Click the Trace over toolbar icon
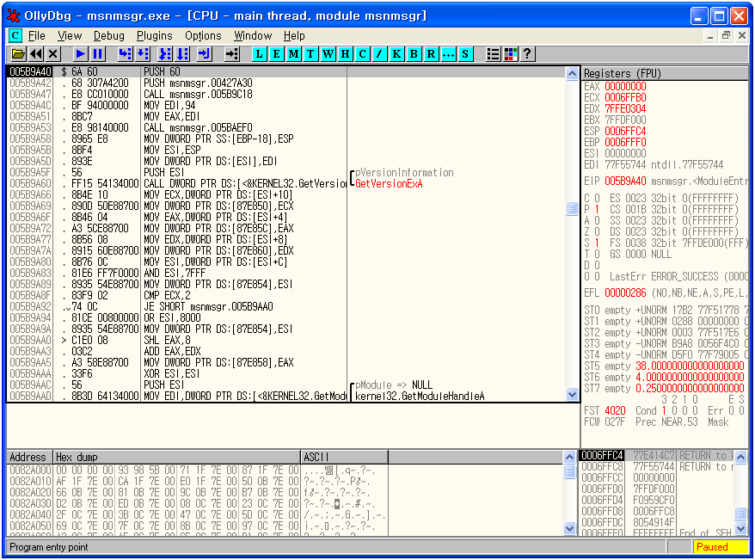The image size is (755, 560). 182,54
